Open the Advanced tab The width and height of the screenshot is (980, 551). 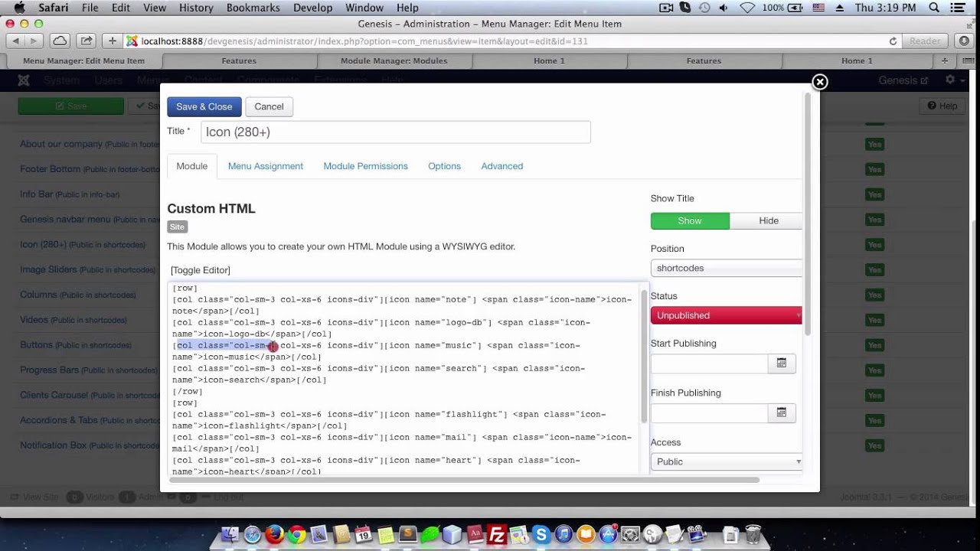point(502,166)
